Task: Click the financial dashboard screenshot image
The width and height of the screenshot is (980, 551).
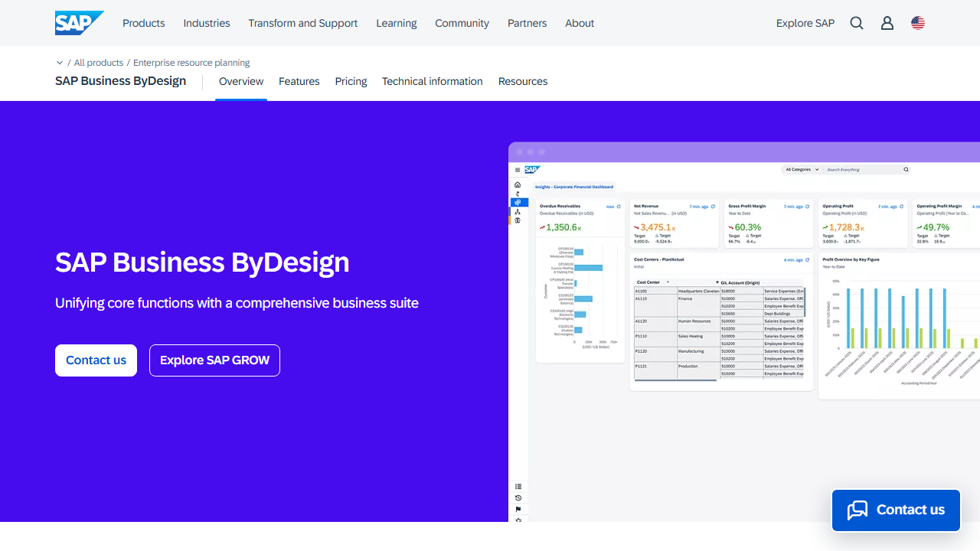Action: point(744,332)
